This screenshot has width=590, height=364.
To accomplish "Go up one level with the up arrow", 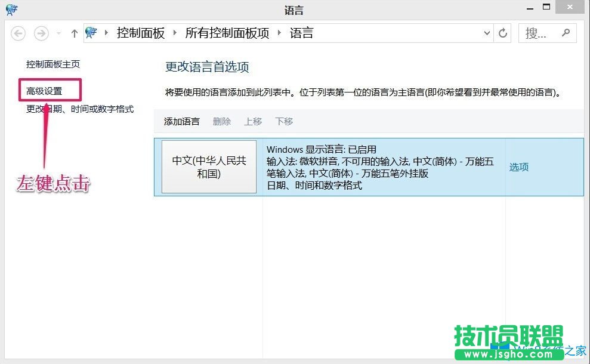I will pyautogui.click(x=73, y=33).
